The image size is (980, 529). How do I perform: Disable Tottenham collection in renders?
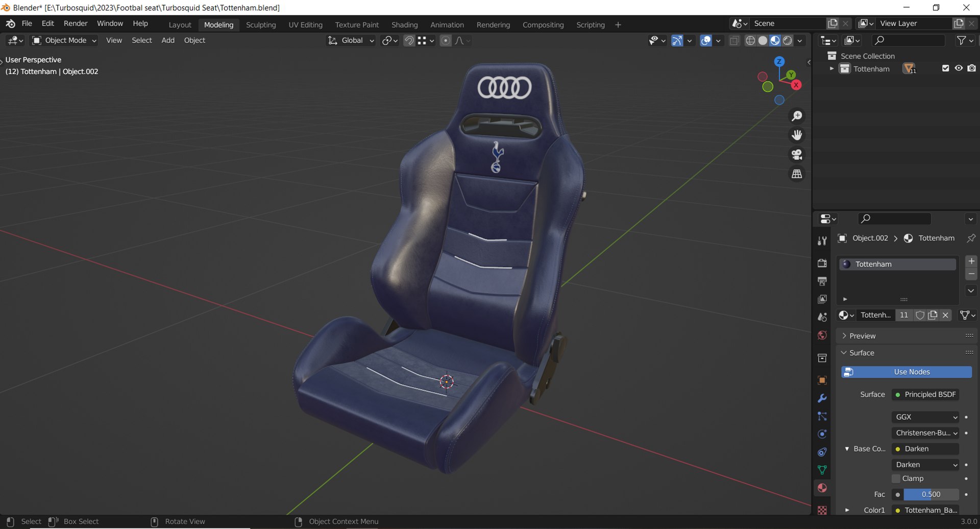click(x=971, y=68)
